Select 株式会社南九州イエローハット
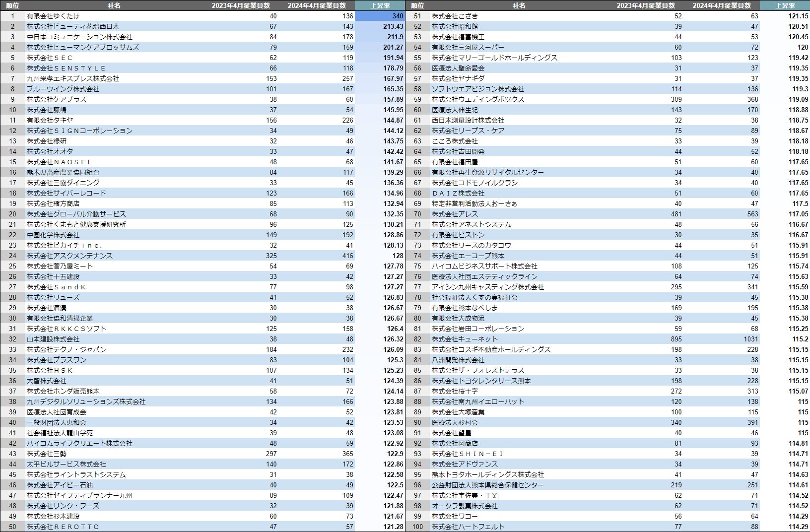This screenshot has width=810, height=532. [x=478, y=401]
